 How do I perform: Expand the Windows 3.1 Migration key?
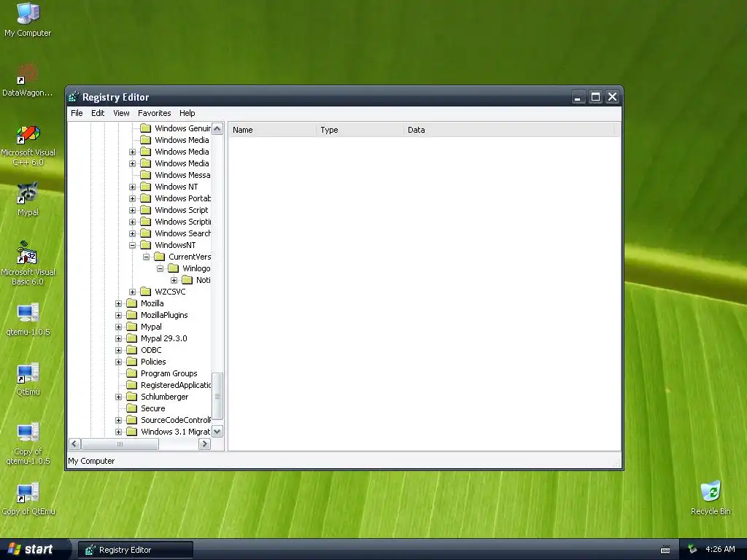pyautogui.click(x=119, y=432)
